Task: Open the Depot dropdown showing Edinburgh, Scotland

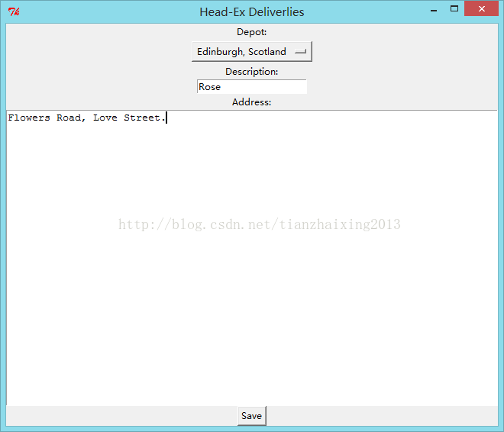Action: [x=251, y=52]
